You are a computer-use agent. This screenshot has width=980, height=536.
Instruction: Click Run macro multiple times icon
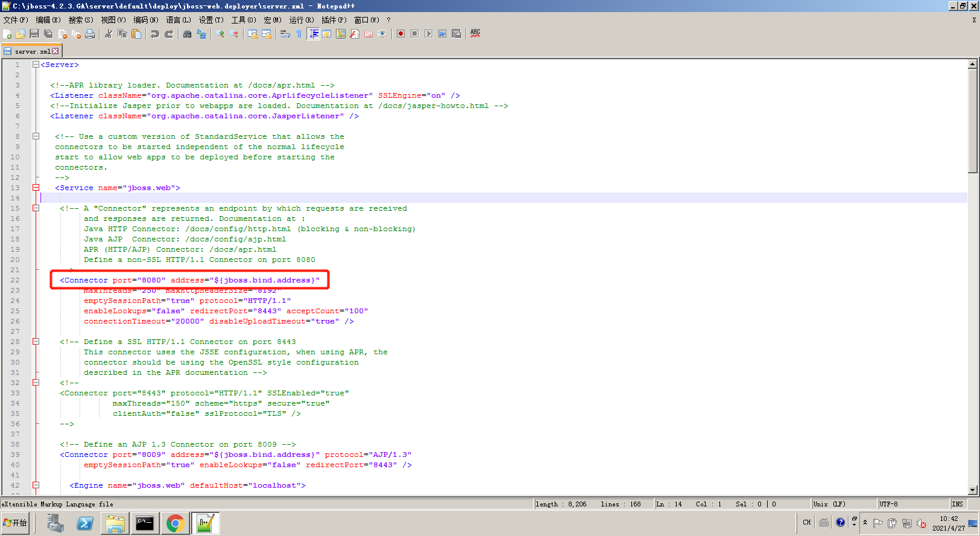click(x=443, y=34)
